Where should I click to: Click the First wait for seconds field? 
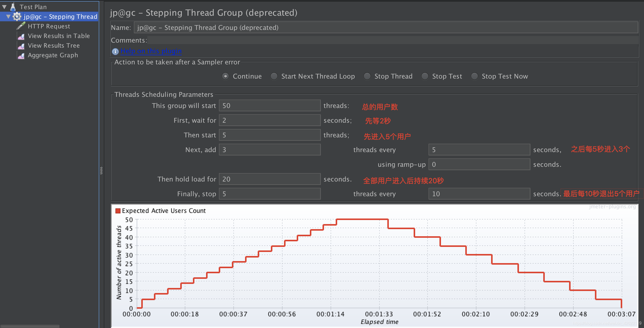click(x=270, y=120)
